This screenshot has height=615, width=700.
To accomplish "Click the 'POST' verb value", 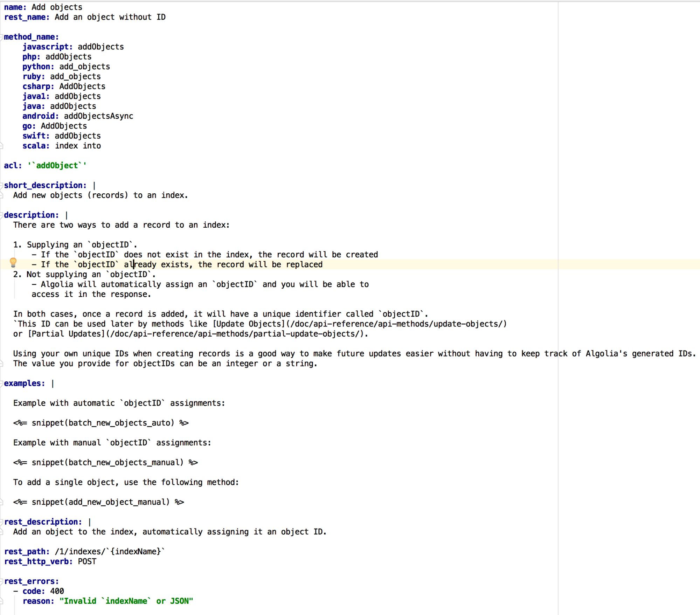I will (x=87, y=561).
